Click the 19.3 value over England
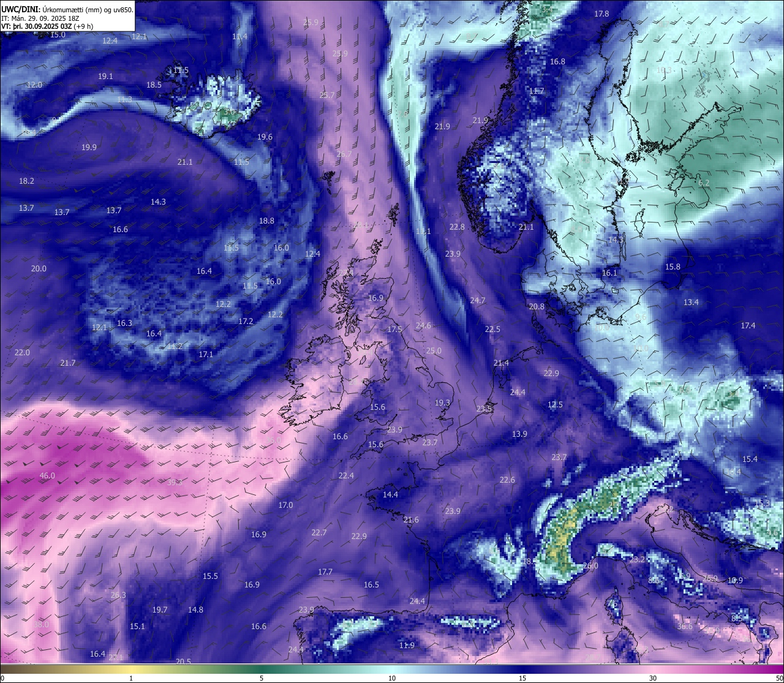This screenshot has width=784, height=683. point(442,403)
